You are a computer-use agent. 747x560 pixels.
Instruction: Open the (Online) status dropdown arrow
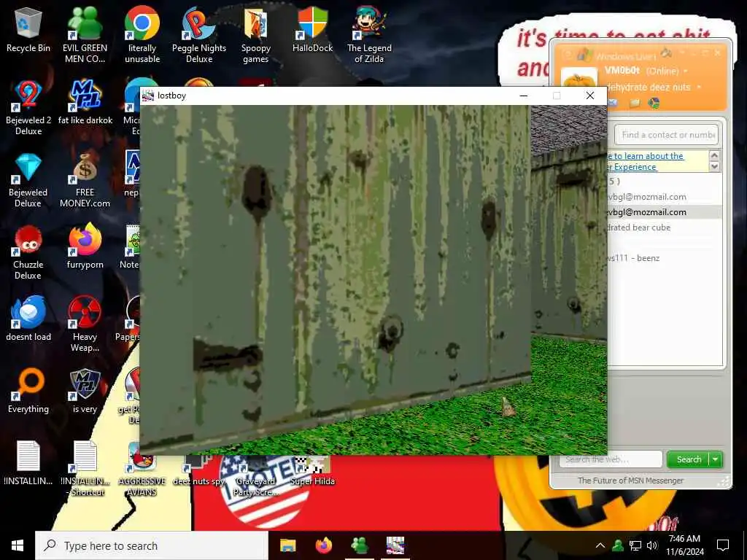[686, 71]
